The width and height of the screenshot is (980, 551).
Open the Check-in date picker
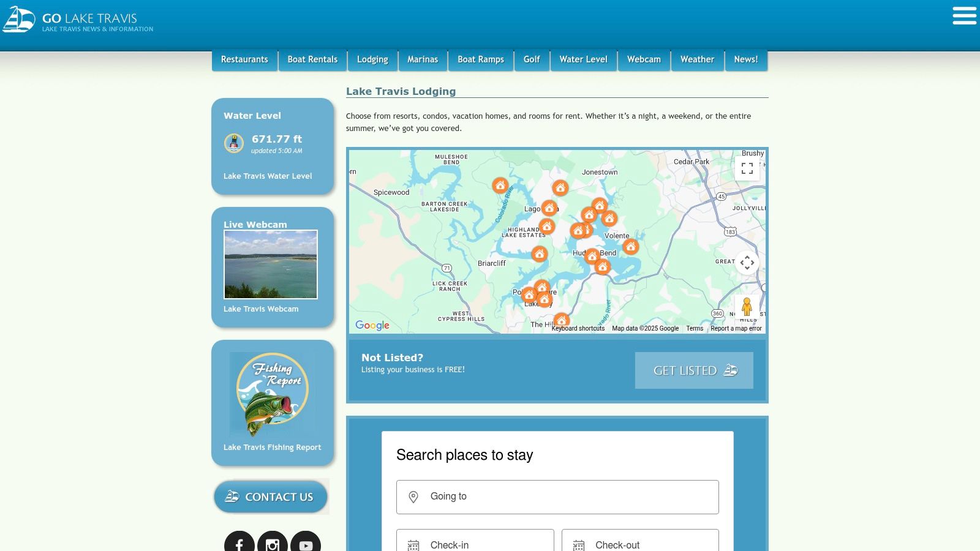click(x=475, y=544)
